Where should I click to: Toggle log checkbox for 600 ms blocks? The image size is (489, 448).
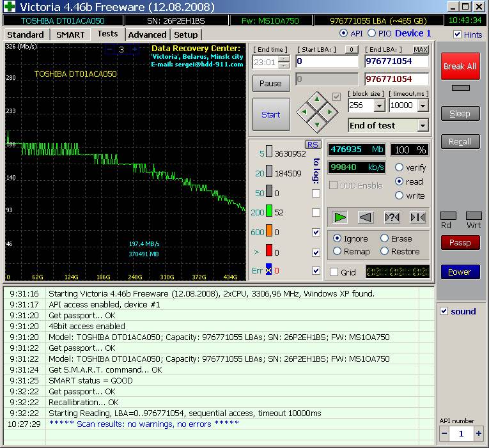(x=316, y=232)
